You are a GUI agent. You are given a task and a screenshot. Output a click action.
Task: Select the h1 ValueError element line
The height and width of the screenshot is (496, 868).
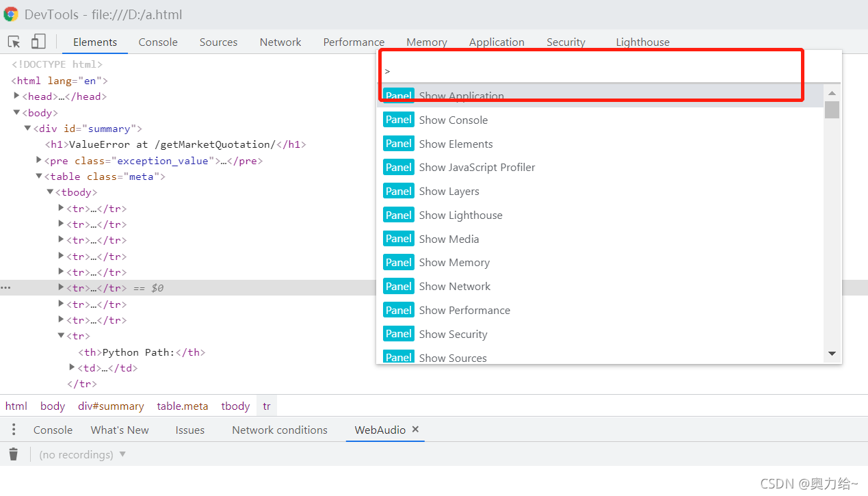pos(176,144)
